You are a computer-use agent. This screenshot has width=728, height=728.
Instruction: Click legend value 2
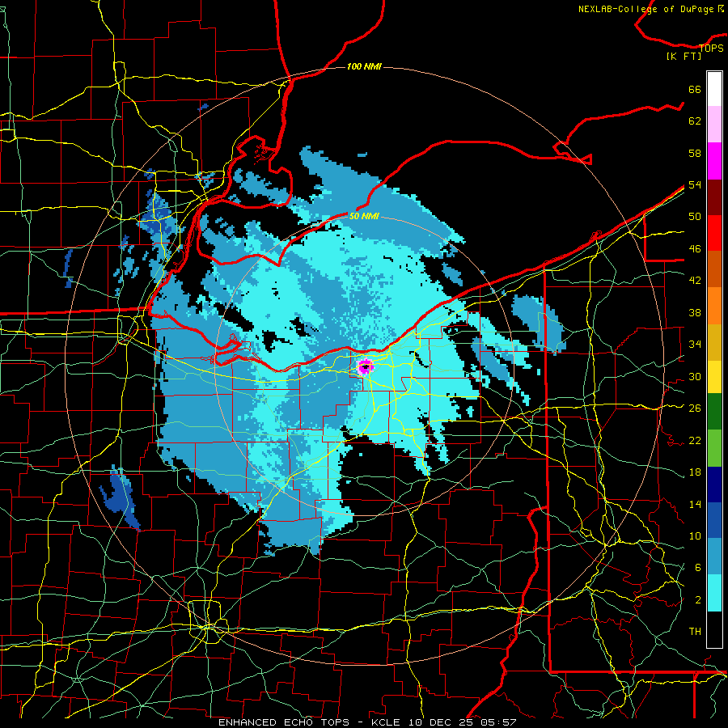point(698,600)
